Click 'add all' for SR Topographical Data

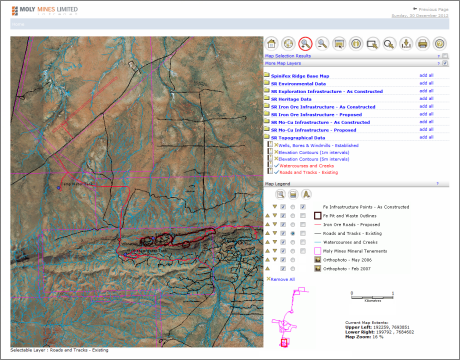coord(426,137)
